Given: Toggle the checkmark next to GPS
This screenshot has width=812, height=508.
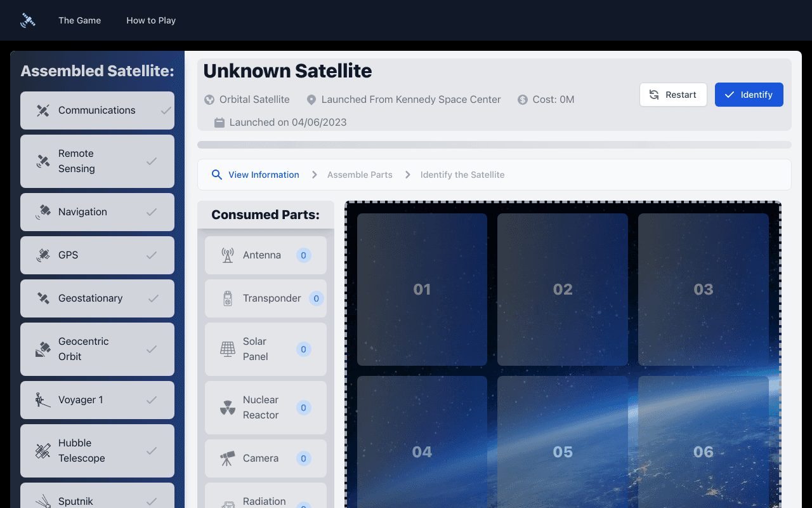Looking at the screenshot, I should (152, 255).
